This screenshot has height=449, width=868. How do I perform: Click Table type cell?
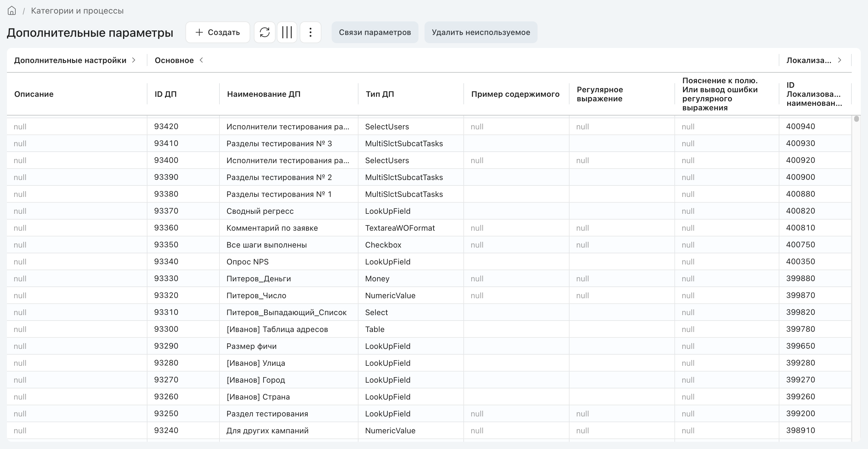pos(411,329)
